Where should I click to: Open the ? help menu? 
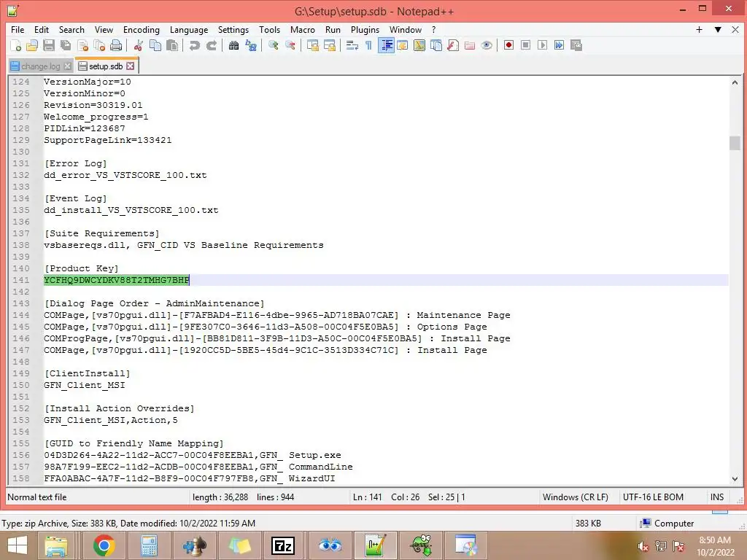tap(433, 29)
